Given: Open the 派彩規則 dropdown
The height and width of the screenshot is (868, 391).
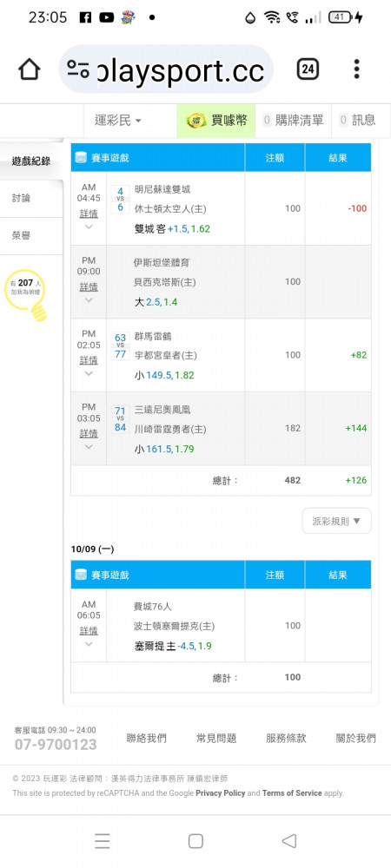Looking at the screenshot, I should point(337,521).
